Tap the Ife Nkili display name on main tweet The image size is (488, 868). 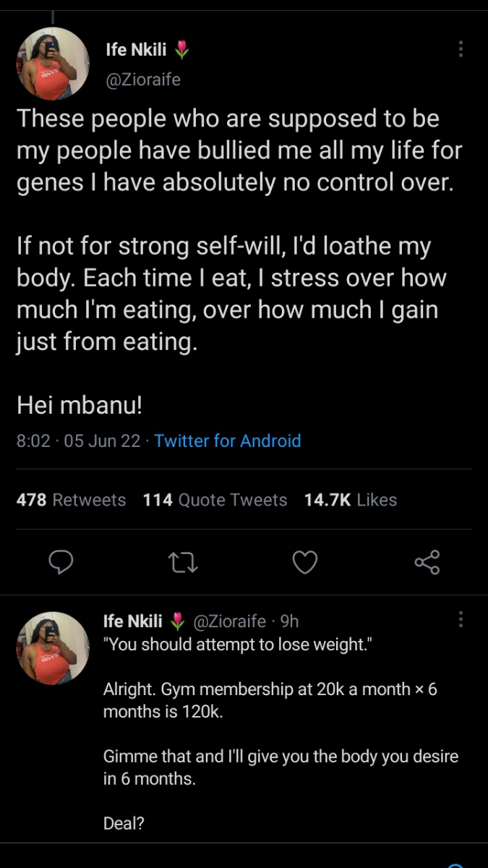point(136,50)
